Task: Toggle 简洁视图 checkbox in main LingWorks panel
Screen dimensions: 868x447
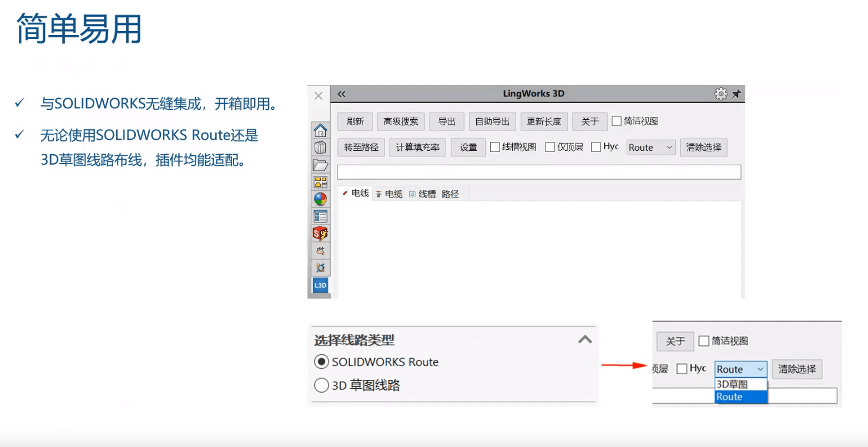Action: coord(617,121)
